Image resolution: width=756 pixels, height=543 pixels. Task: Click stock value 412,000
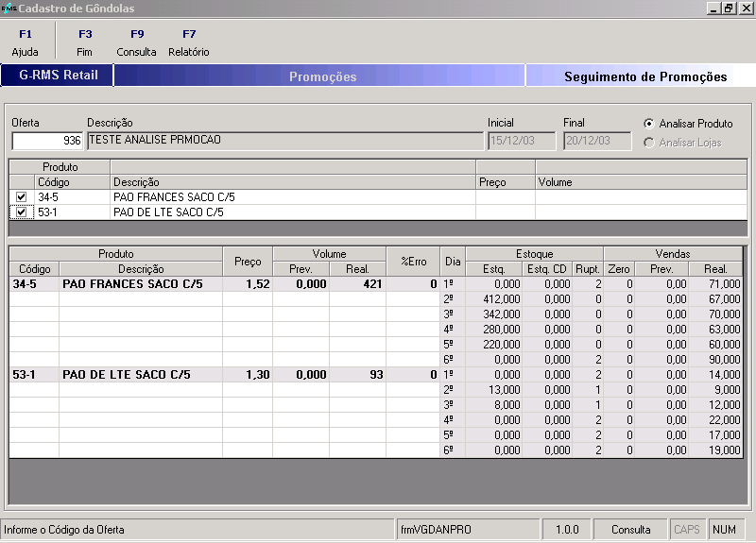pos(494,299)
